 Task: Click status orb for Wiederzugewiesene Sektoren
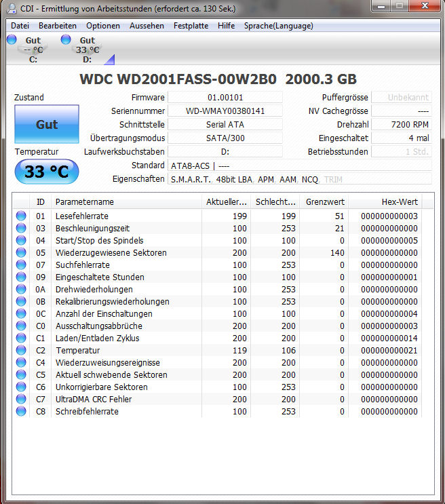[x=21, y=252]
